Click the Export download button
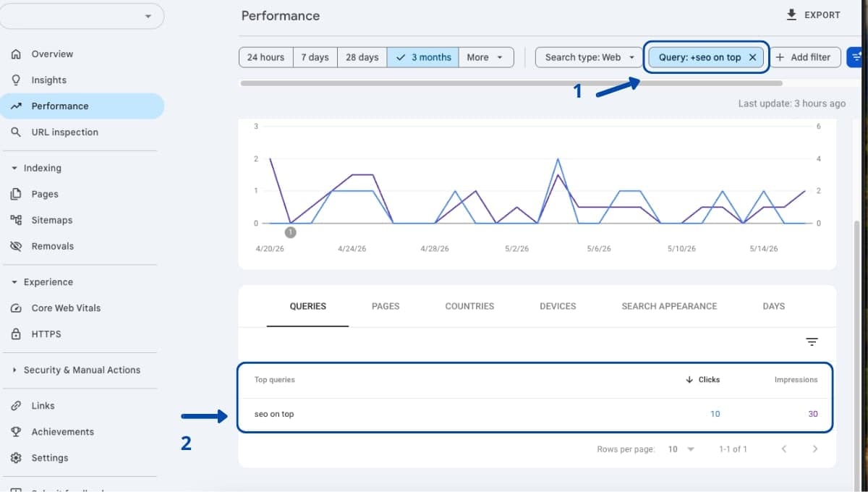Viewport: 868px width, 492px height. 813,14
